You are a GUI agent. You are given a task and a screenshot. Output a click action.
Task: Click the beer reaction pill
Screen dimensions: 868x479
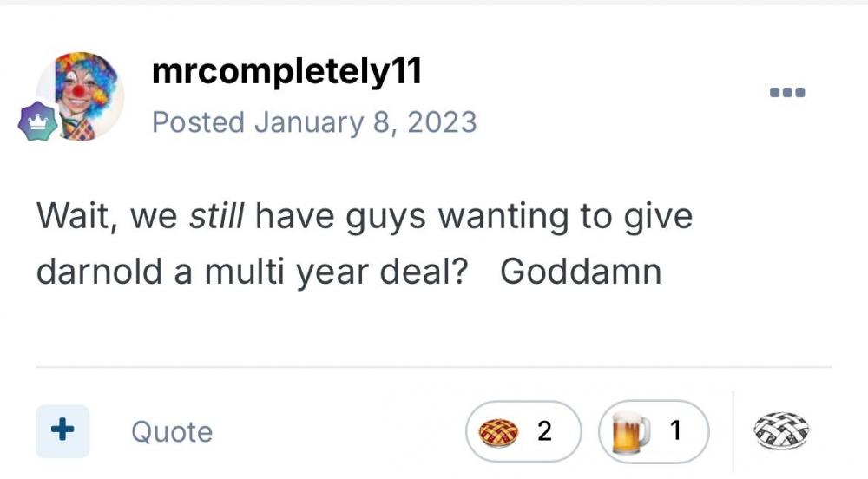point(654,430)
